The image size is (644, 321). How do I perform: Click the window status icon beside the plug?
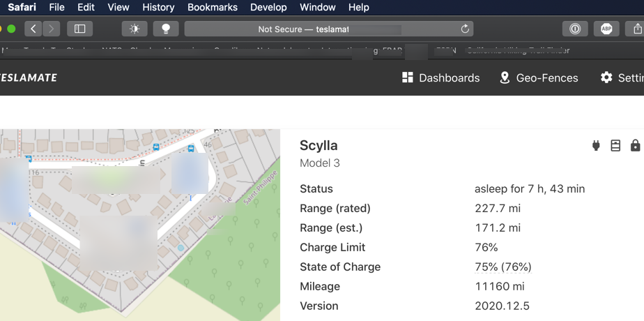click(x=615, y=146)
